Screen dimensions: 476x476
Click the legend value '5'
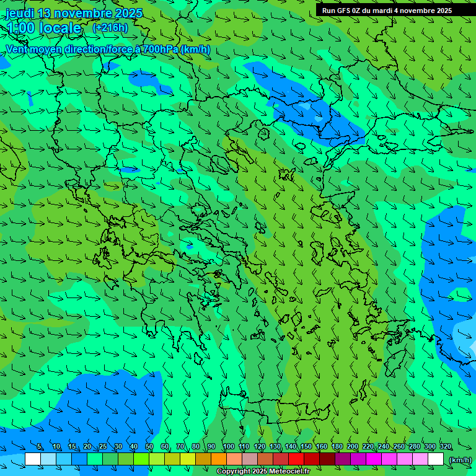click(39, 447)
